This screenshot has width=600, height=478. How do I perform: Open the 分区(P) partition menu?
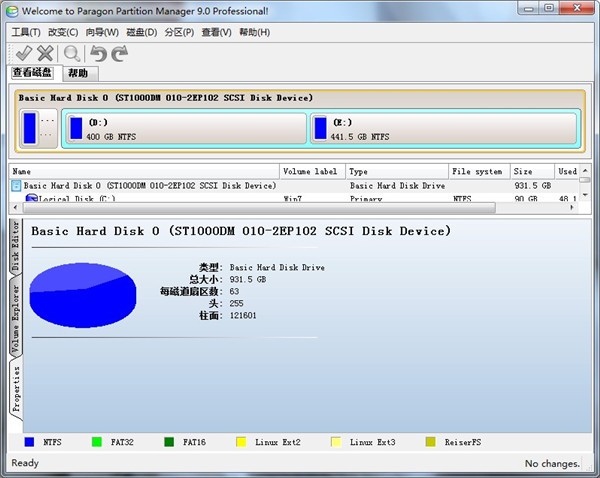click(178, 32)
